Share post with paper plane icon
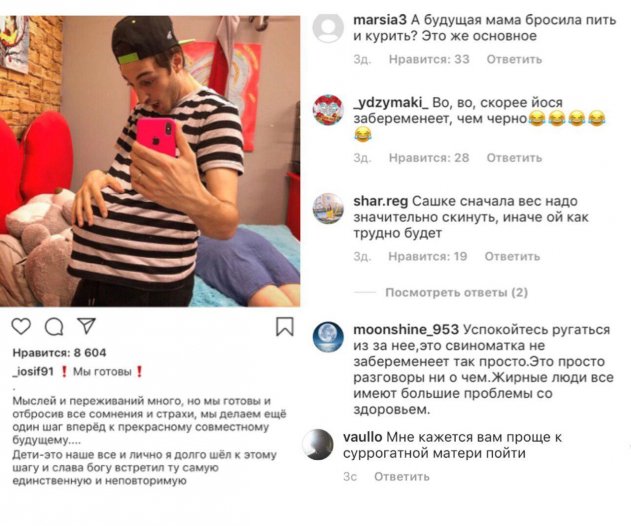This screenshot has height=526, width=631. [86, 326]
